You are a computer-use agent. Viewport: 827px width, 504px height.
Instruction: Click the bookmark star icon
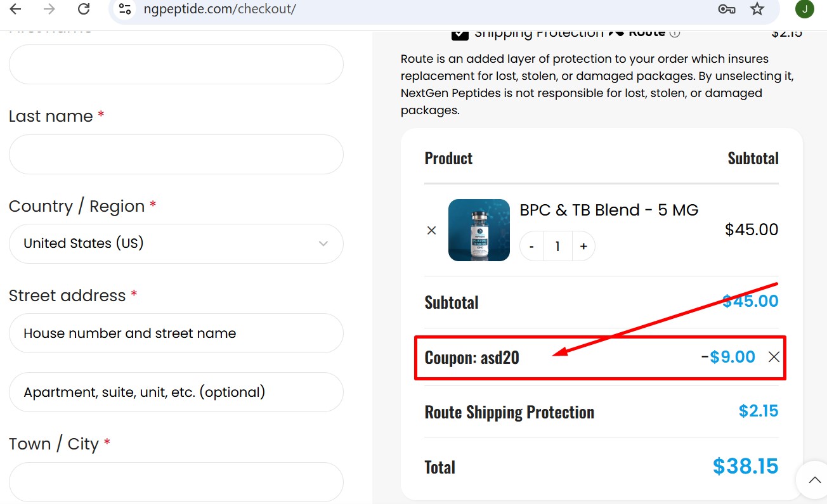(x=757, y=10)
